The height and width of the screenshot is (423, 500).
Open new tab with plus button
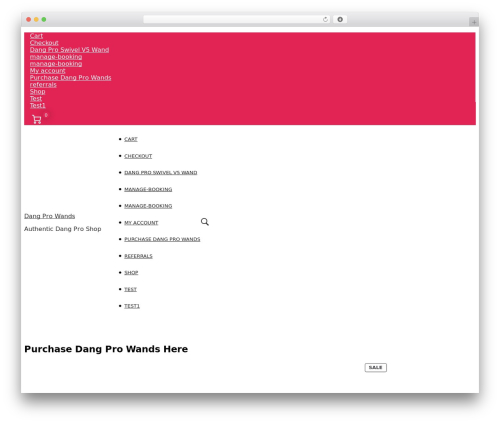474,22
